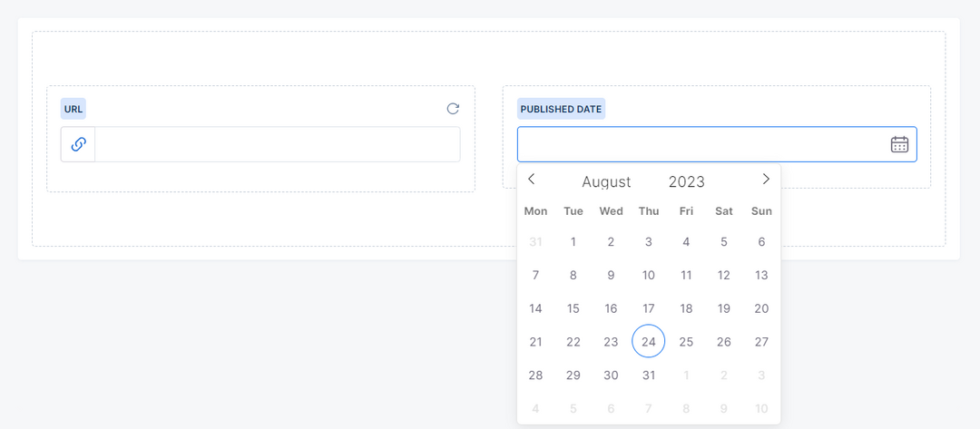Click the 2023 year field
The width and height of the screenshot is (980, 429).
point(687,181)
